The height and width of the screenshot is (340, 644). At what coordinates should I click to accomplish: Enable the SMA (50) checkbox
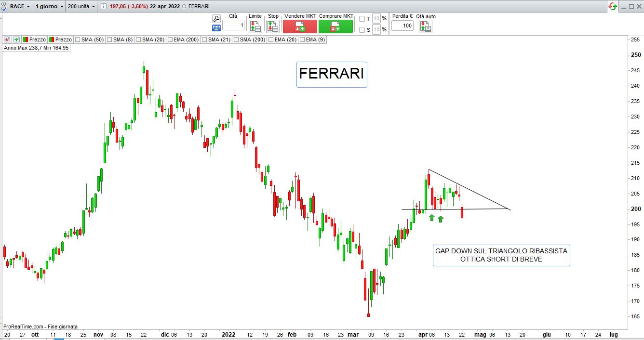click(78, 39)
